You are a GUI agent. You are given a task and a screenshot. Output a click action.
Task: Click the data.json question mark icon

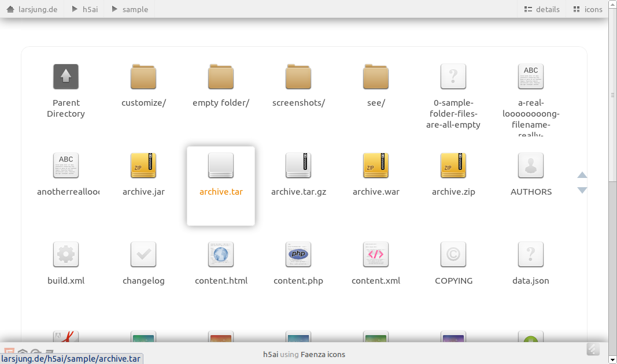(x=531, y=254)
